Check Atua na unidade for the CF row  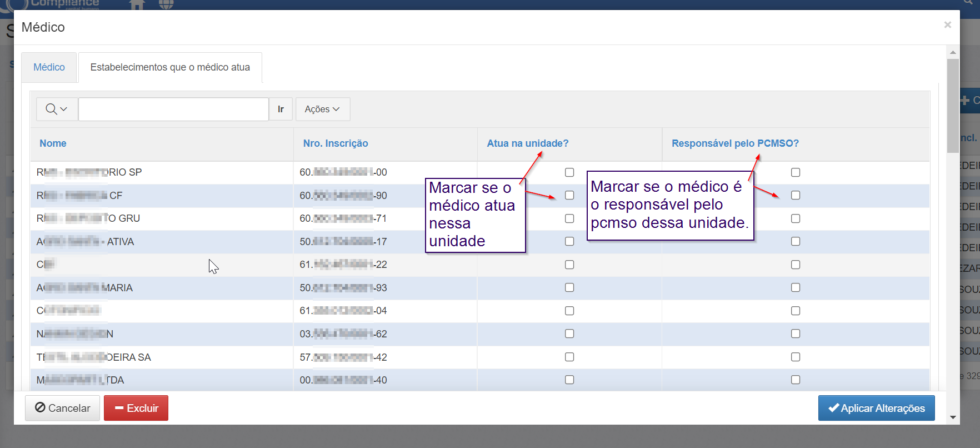[569, 195]
